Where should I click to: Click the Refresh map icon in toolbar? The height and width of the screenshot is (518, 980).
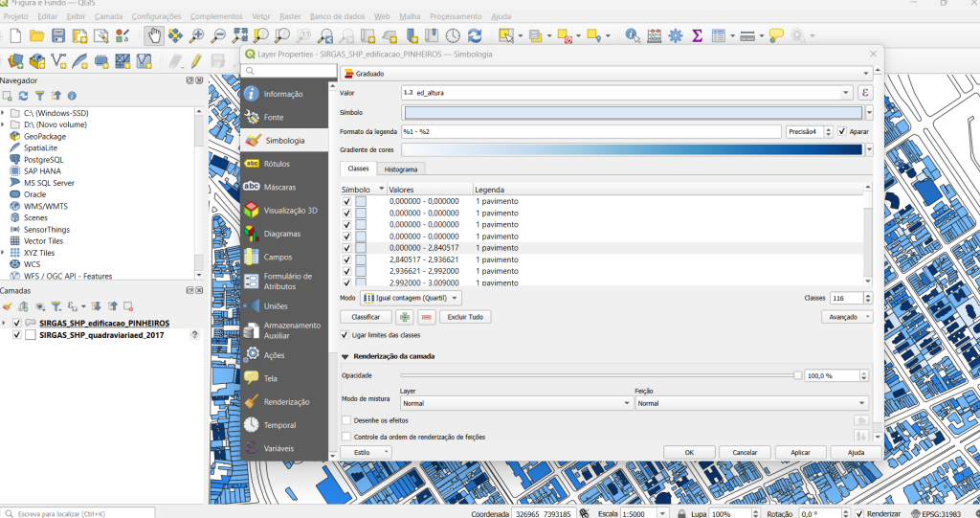point(475,35)
